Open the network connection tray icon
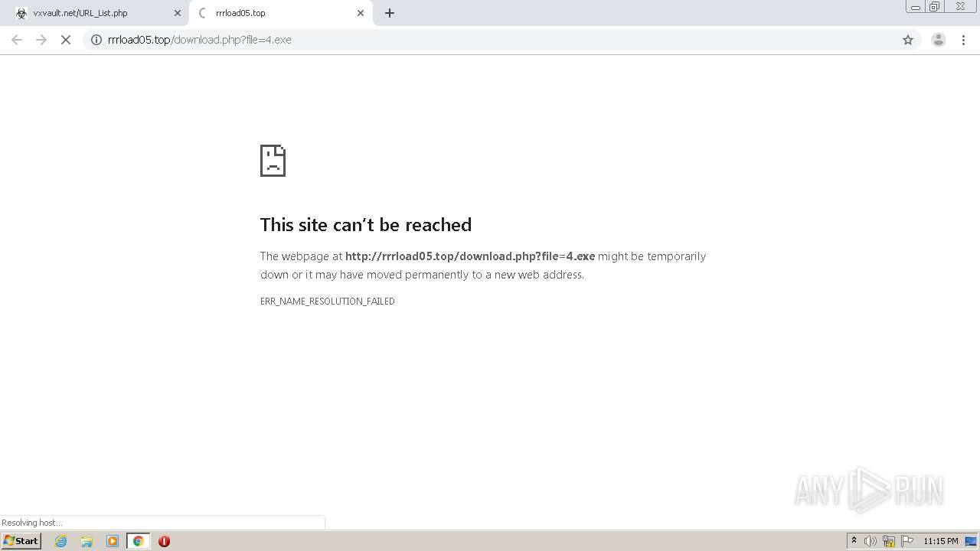 [x=889, y=541]
